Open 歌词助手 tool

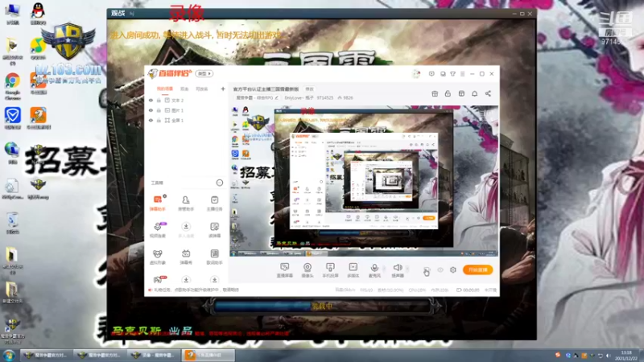coord(214,257)
